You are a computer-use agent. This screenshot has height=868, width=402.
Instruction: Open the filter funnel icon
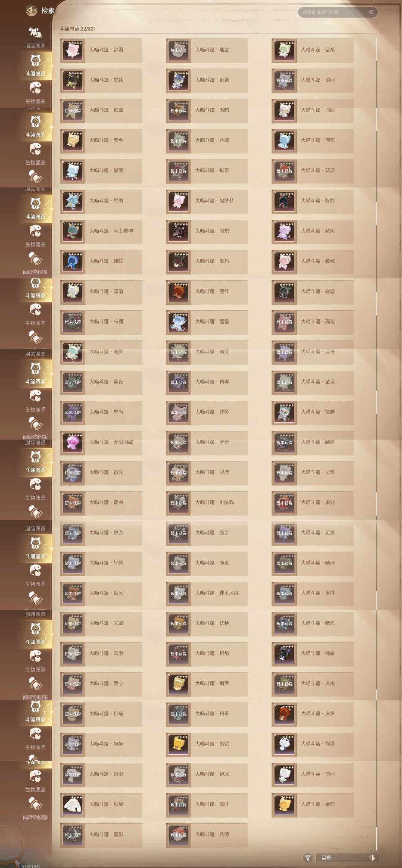tap(308, 858)
